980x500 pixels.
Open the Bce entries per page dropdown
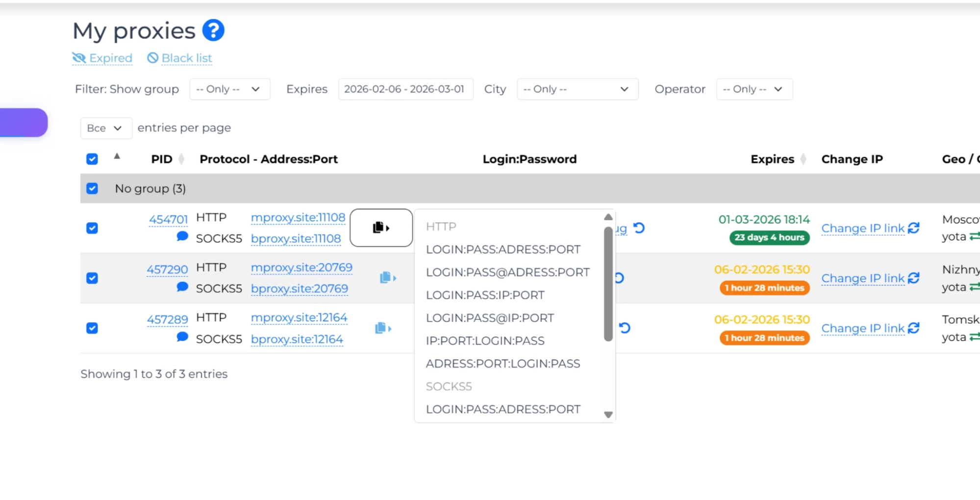click(106, 128)
